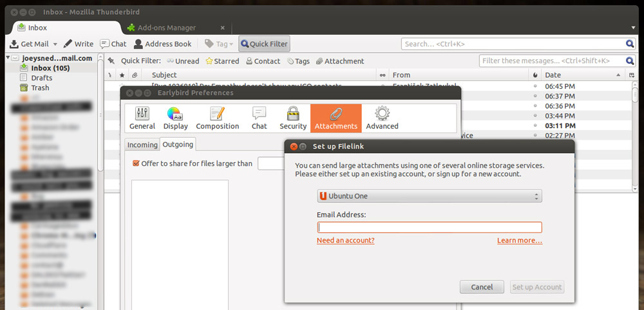Open the list all tabs dropdown arrow
The width and height of the screenshot is (644, 310).
click(x=633, y=28)
